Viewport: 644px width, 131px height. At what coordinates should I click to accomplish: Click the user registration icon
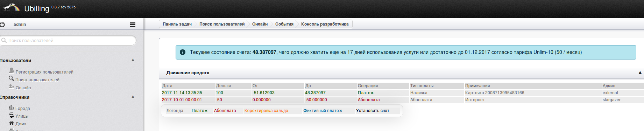[x=12, y=70]
